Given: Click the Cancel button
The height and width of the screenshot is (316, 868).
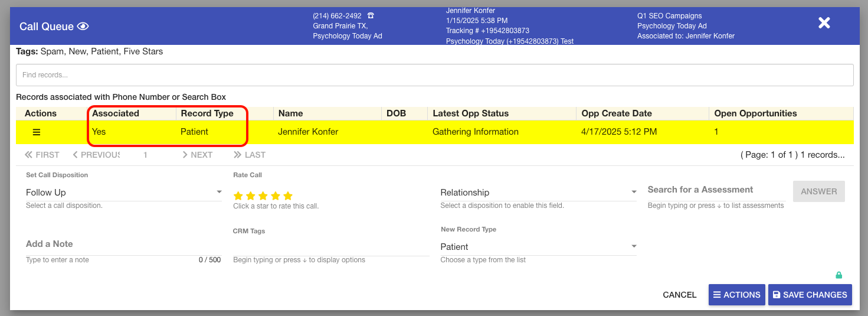Looking at the screenshot, I should 679,295.
